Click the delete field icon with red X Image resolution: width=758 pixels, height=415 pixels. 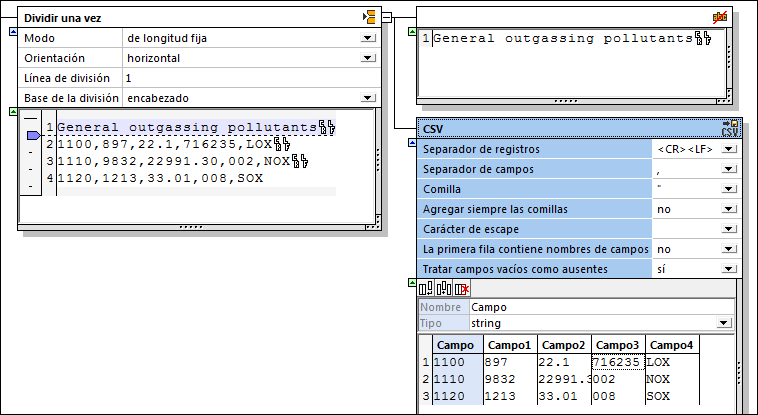point(461,288)
